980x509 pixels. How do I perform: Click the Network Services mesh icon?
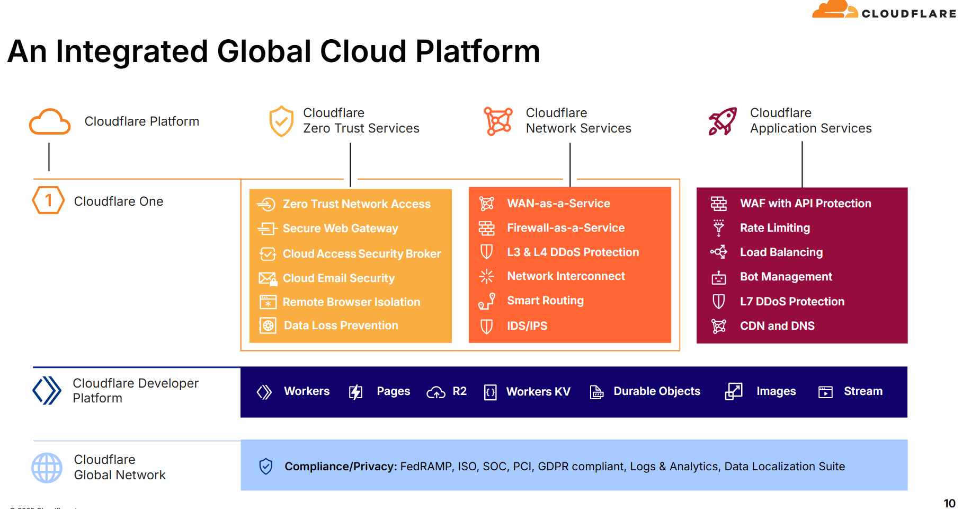click(498, 121)
